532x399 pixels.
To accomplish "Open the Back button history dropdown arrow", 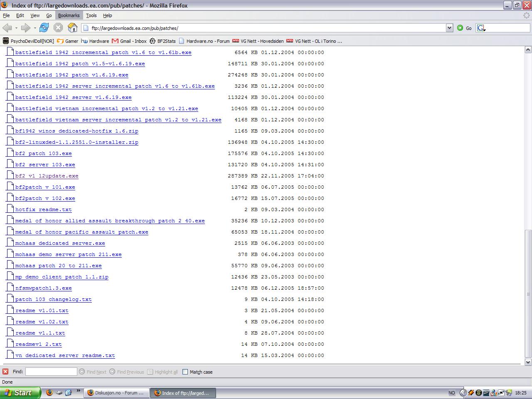I will 16,28.
